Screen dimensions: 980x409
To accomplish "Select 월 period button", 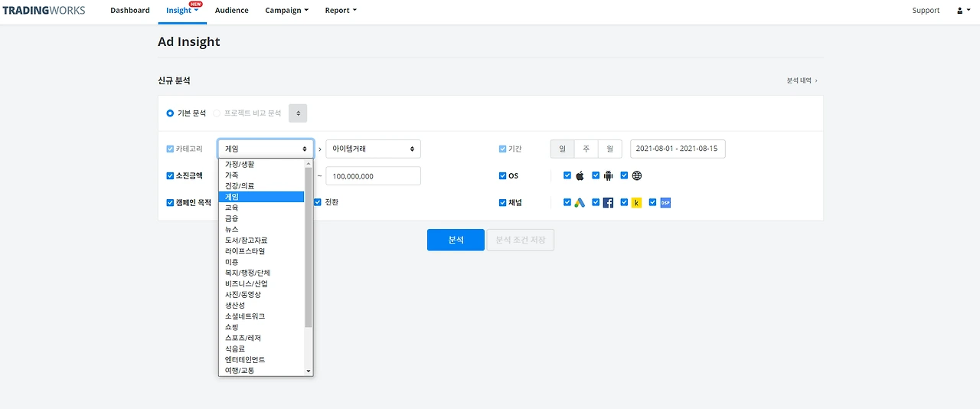I will pos(609,149).
